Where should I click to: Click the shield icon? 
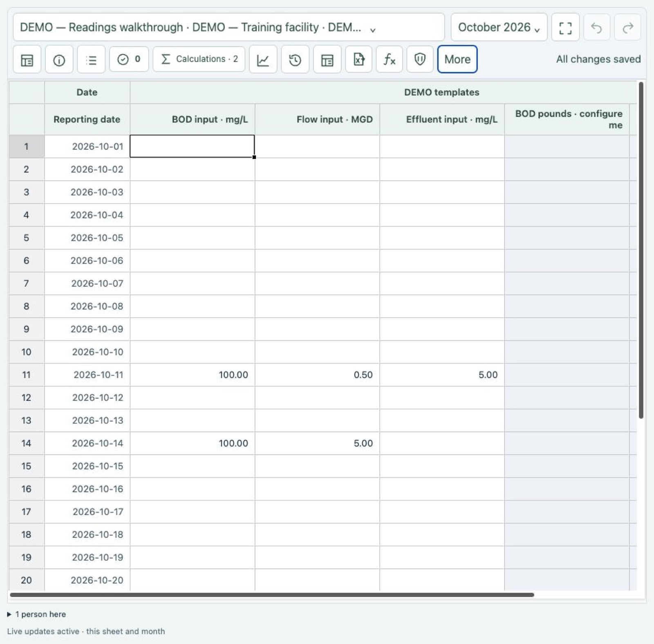coord(420,60)
